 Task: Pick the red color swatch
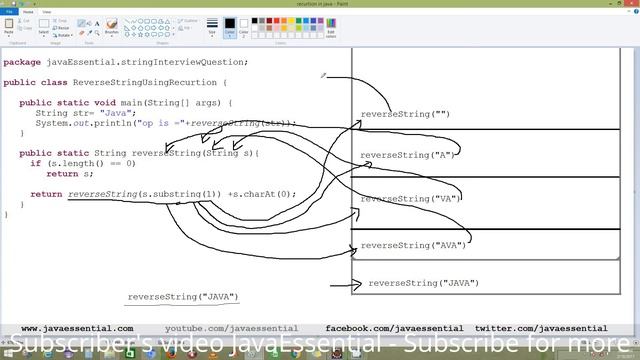277,20
